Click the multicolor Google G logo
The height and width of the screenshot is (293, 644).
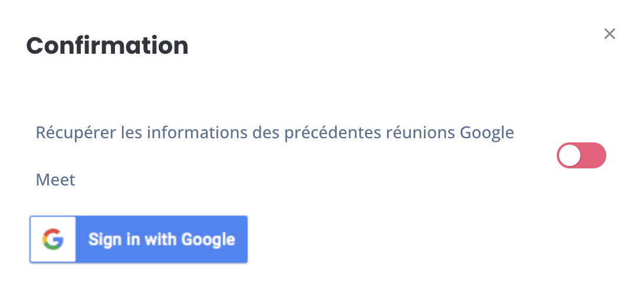tap(53, 239)
